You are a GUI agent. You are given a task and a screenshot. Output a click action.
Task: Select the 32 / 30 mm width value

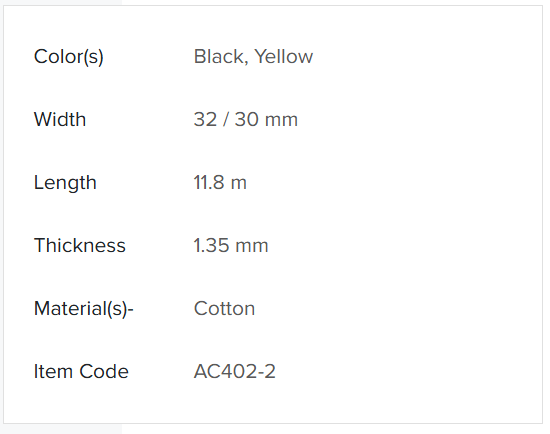(246, 119)
